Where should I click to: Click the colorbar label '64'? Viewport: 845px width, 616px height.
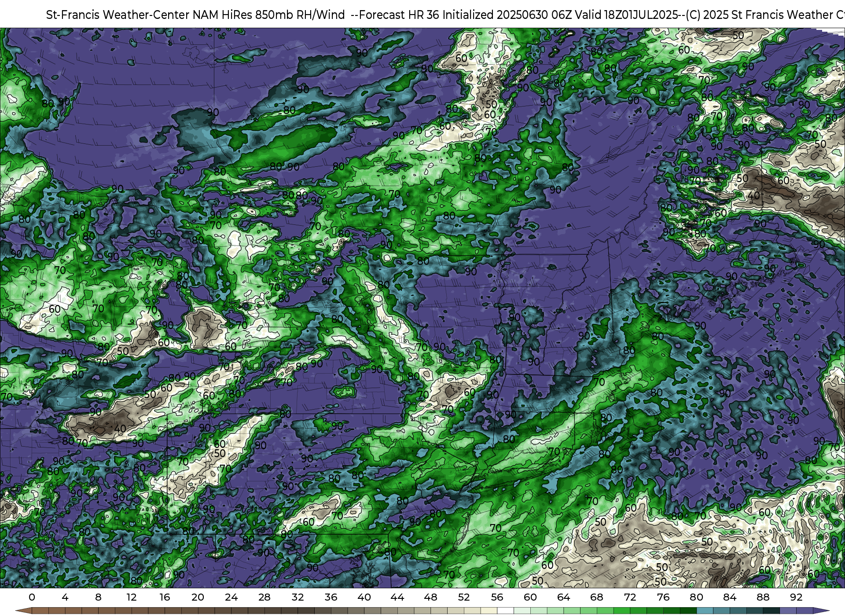(563, 597)
